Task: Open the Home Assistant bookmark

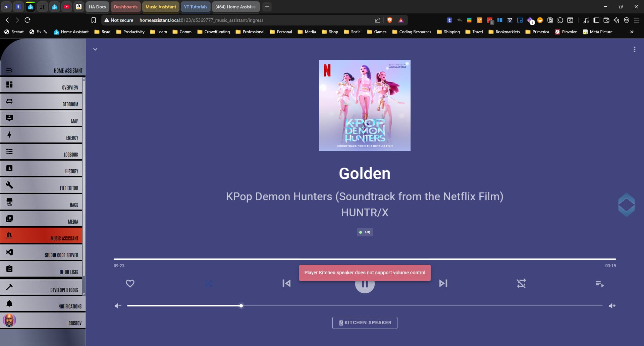Action: 71,32
